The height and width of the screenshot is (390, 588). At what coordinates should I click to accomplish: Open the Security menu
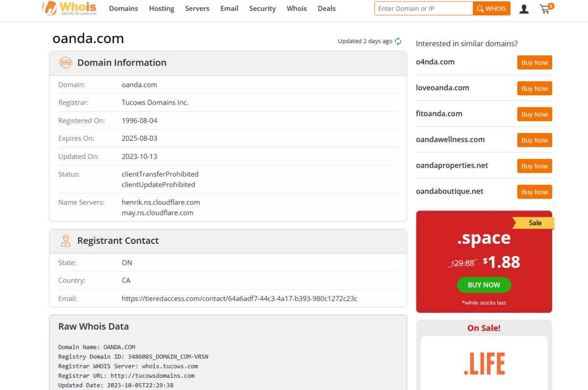tap(262, 8)
